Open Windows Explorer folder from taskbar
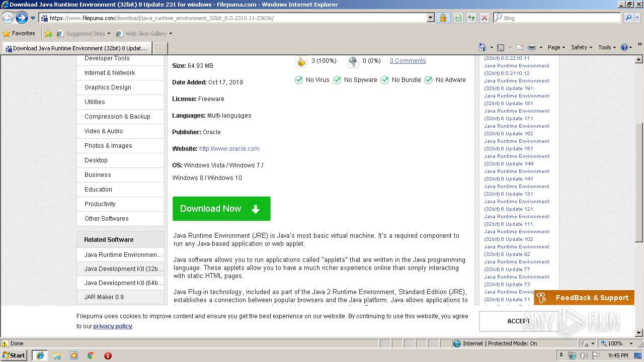Image resolution: width=644 pixels, height=362 pixels. coord(57,355)
